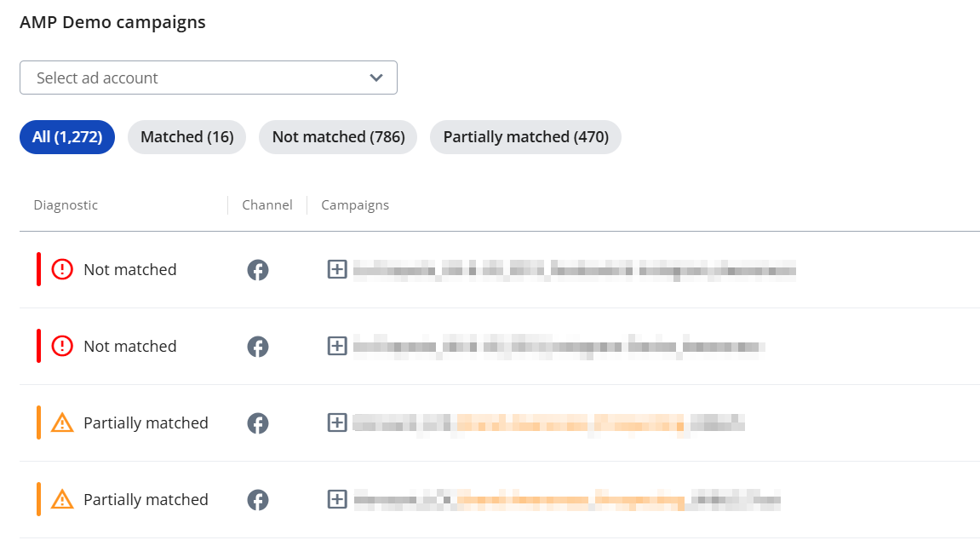Screen dimensions: 980x546
Task: Expand the first Not matched campaign row
Action: tap(337, 269)
